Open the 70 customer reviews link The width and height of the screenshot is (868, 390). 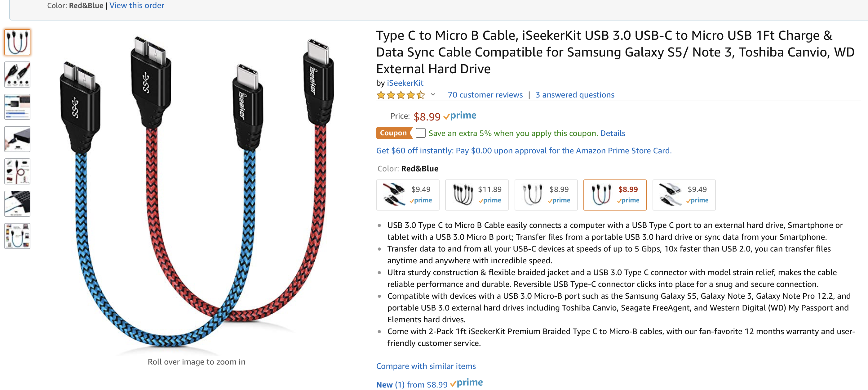tap(485, 95)
